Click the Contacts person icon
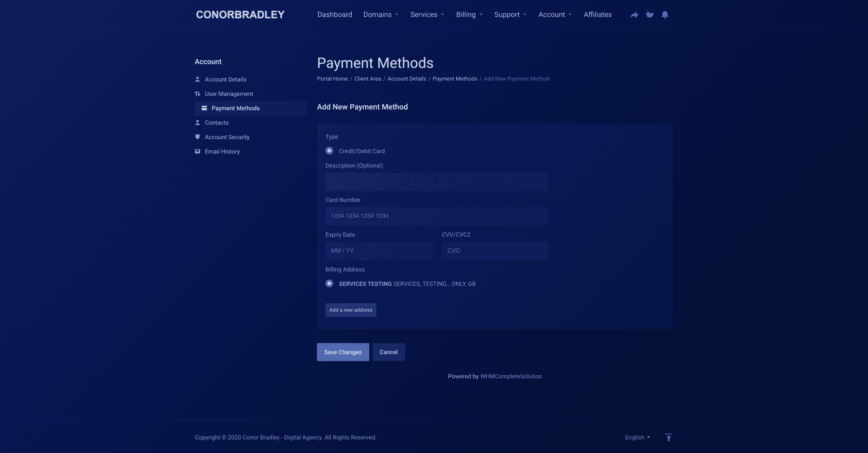 (x=197, y=122)
